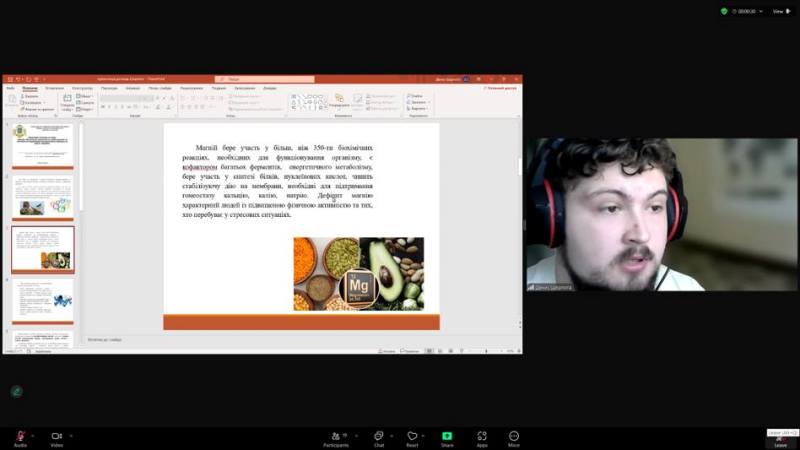The height and width of the screenshot is (450, 800).
Task: Open the PowerPoint File tab
Action: click(x=10, y=88)
